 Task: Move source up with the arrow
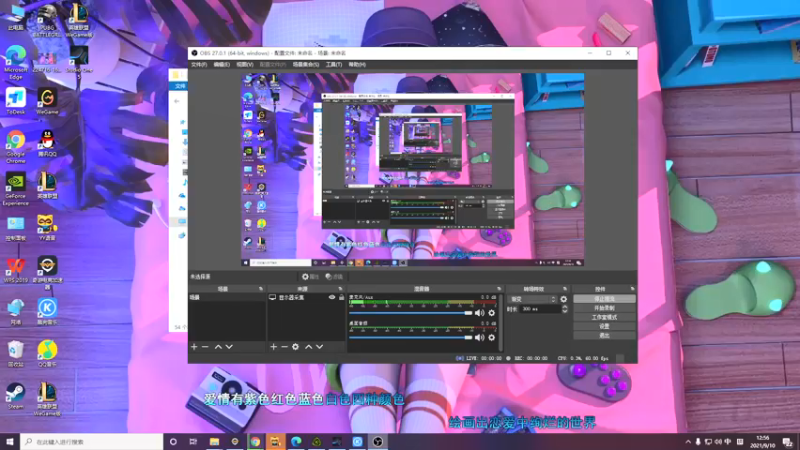pos(309,347)
